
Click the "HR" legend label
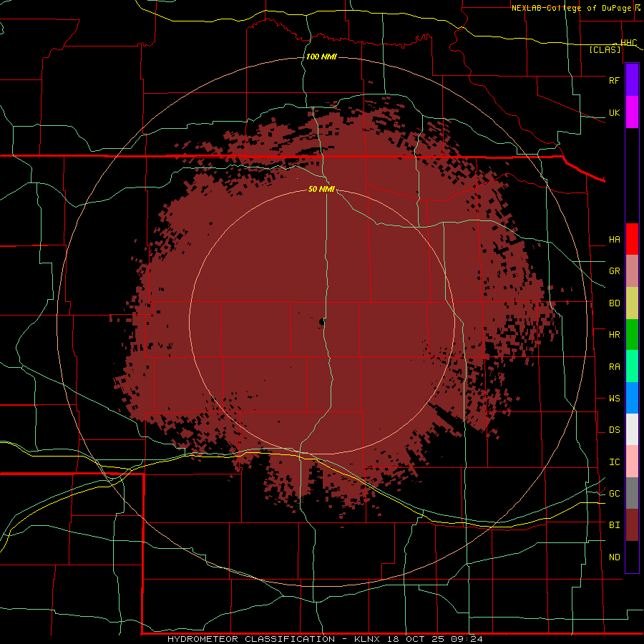tap(614, 335)
